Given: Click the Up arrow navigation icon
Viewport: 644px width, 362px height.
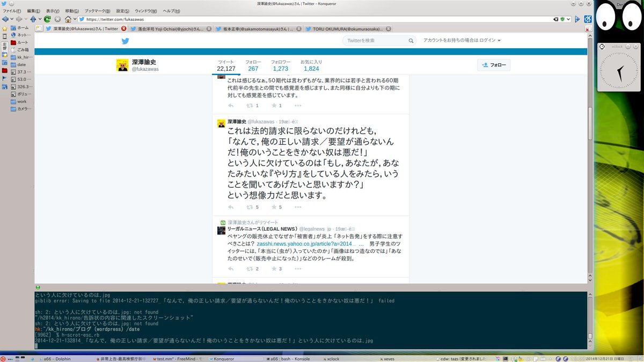Looking at the screenshot, I should pos(33,19).
